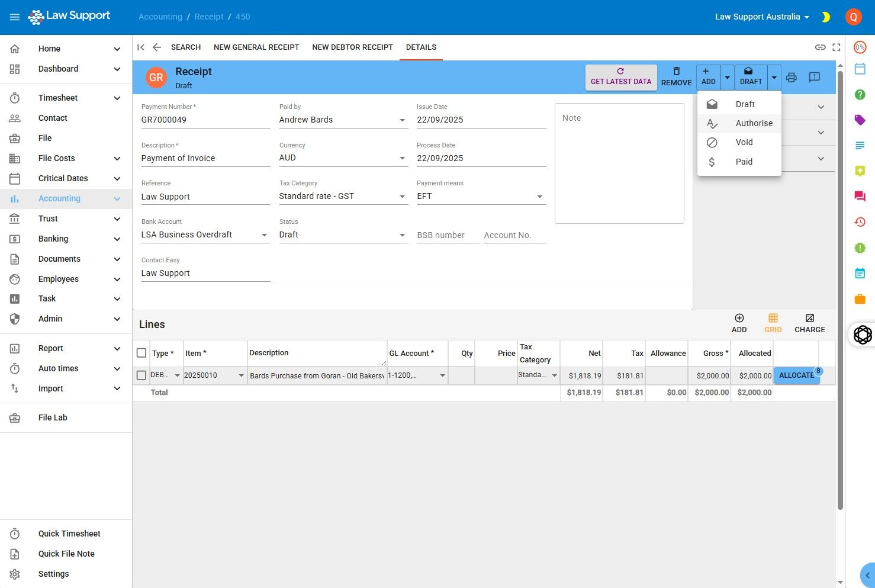
Task: Add a new line with Lines ADD icon
Action: coord(739,323)
